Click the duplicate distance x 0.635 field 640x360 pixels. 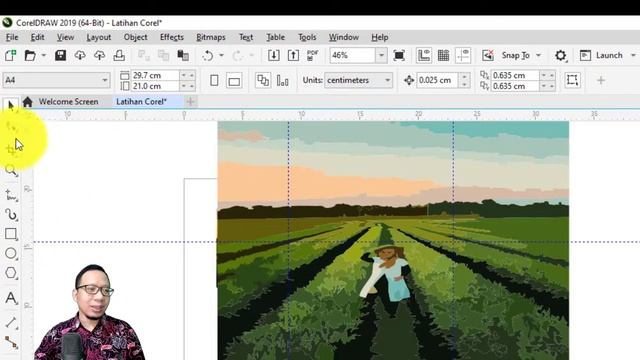(516, 75)
